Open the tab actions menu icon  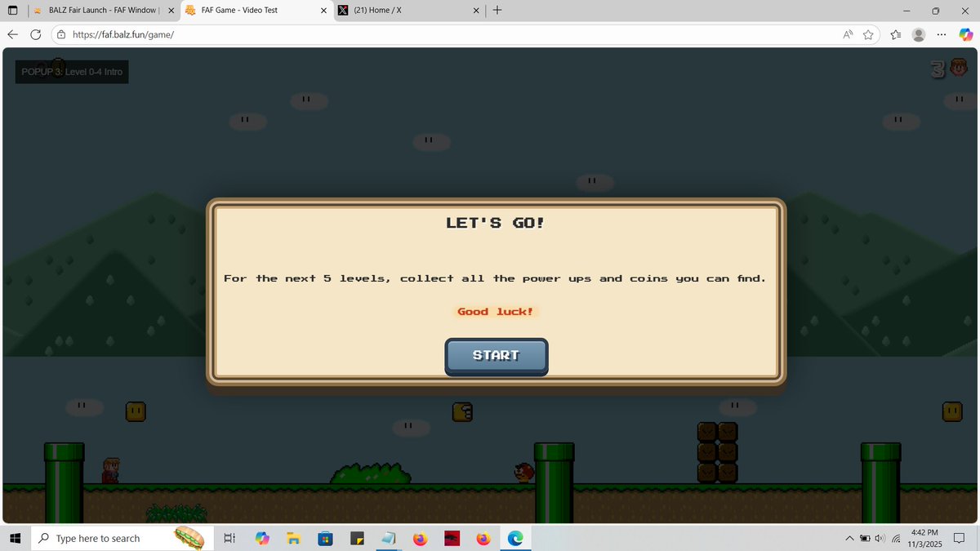[x=12, y=11]
